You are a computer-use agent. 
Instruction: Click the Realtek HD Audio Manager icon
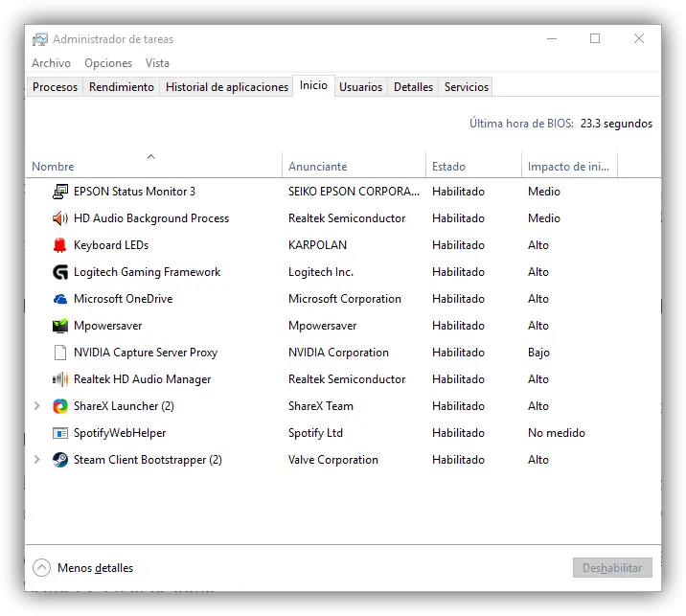point(60,379)
